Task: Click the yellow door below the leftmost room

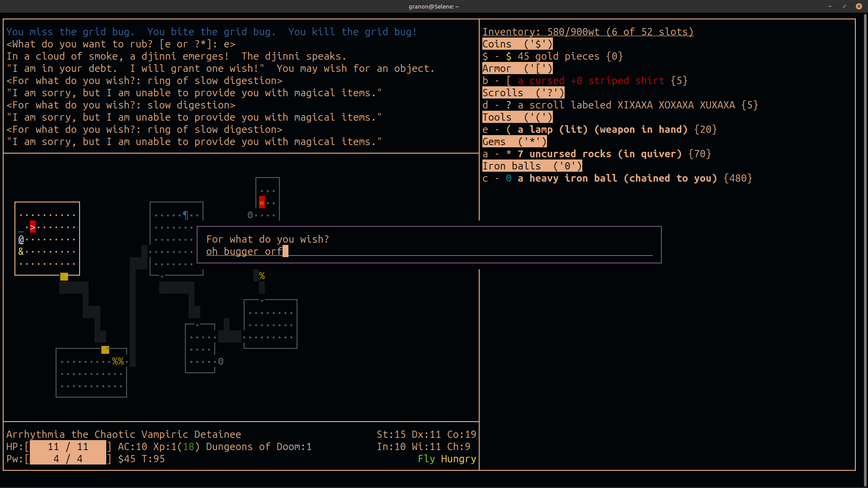Action: tap(64, 277)
